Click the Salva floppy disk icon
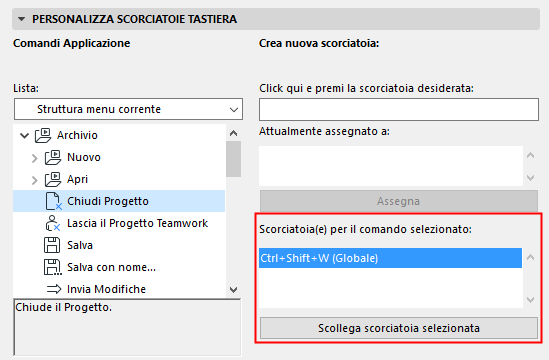 coord(52,245)
